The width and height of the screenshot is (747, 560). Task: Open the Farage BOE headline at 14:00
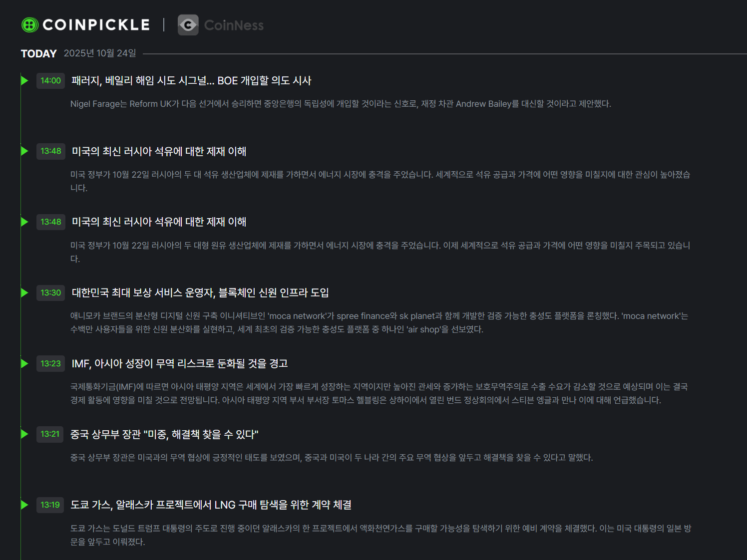point(191,81)
